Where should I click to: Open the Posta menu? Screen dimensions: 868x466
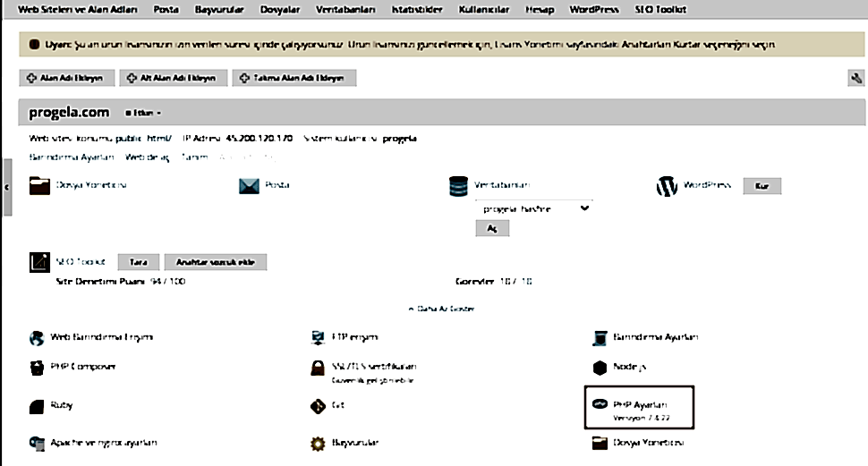click(x=166, y=10)
